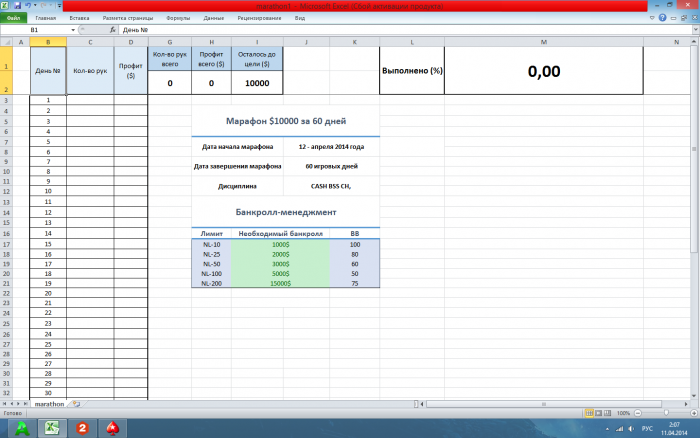700x438 pixels.
Task: Open the Insert Function fx dialog
Action: (x=113, y=30)
